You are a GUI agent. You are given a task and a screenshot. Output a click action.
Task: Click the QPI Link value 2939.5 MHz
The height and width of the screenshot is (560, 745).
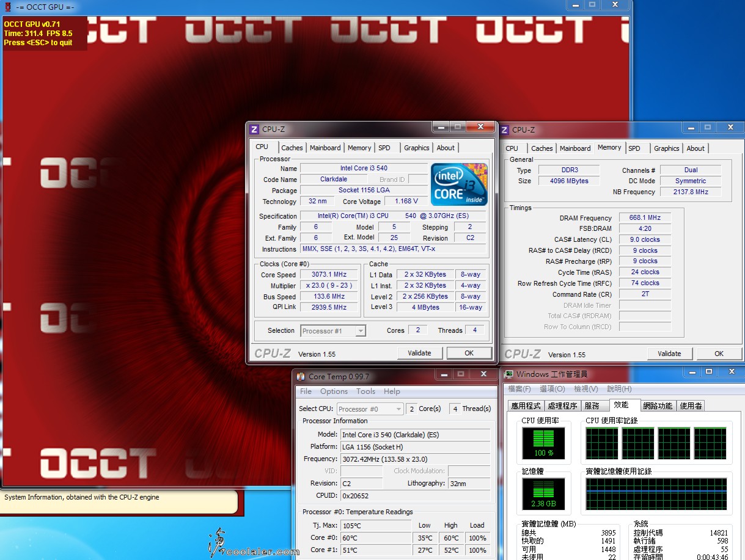329,308
